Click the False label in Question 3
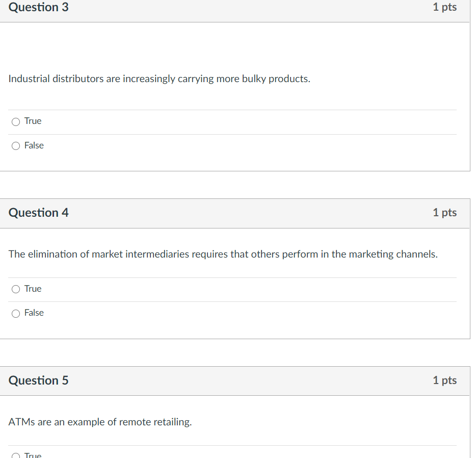This screenshot has height=458, width=476. tap(34, 145)
